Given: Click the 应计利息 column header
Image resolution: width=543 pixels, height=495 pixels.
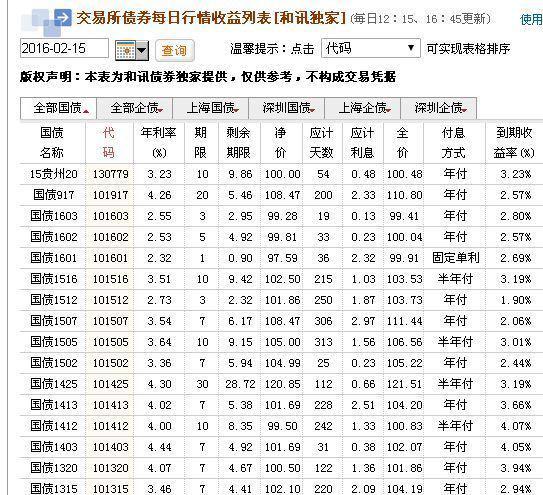Looking at the screenshot, I should pos(362,142).
